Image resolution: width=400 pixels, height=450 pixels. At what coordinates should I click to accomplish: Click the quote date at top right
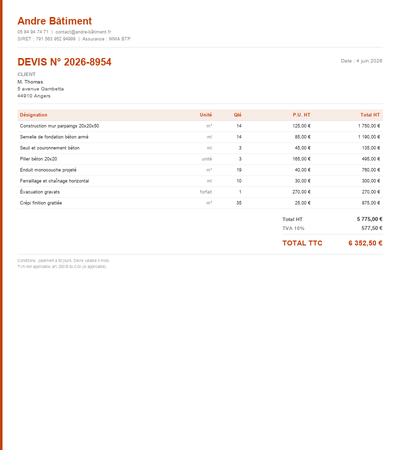(x=361, y=61)
